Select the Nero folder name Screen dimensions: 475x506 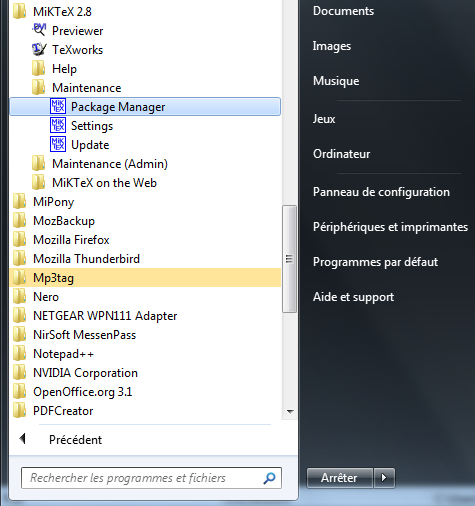point(46,297)
